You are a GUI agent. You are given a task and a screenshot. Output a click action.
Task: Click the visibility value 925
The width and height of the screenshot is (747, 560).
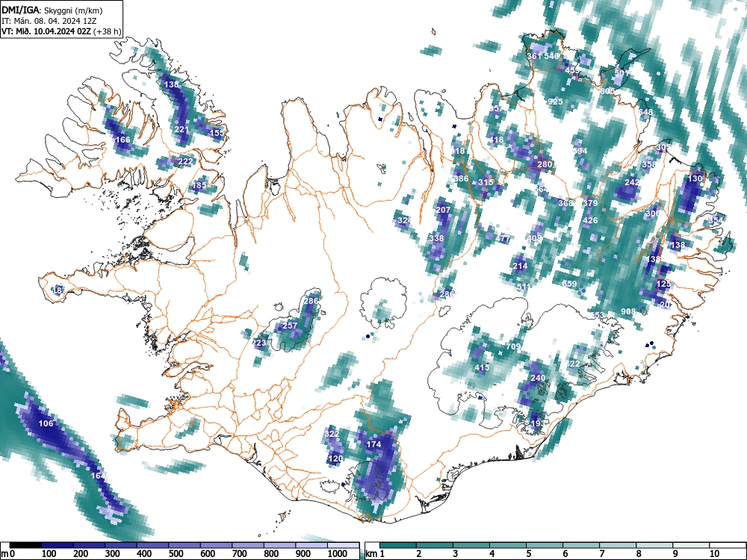click(555, 102)
